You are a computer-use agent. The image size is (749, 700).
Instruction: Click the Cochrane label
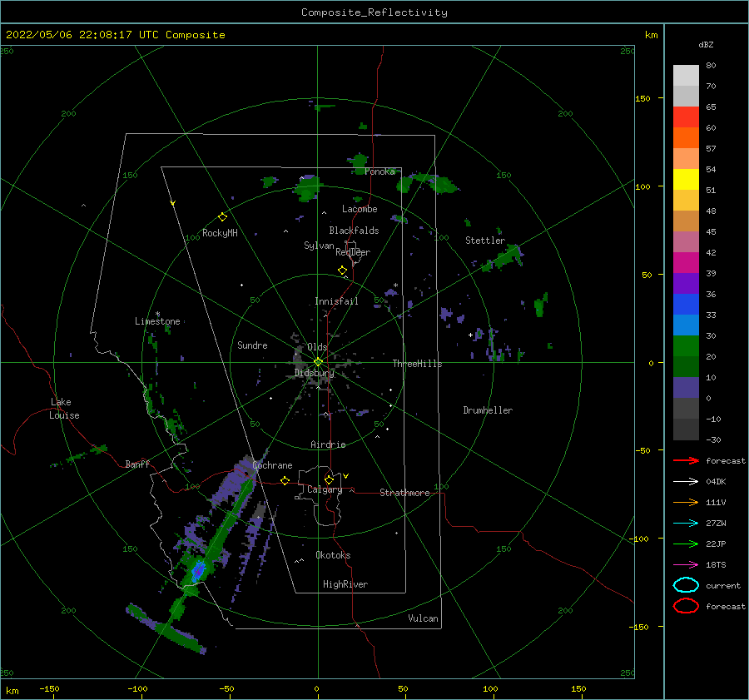pos(272,465)
